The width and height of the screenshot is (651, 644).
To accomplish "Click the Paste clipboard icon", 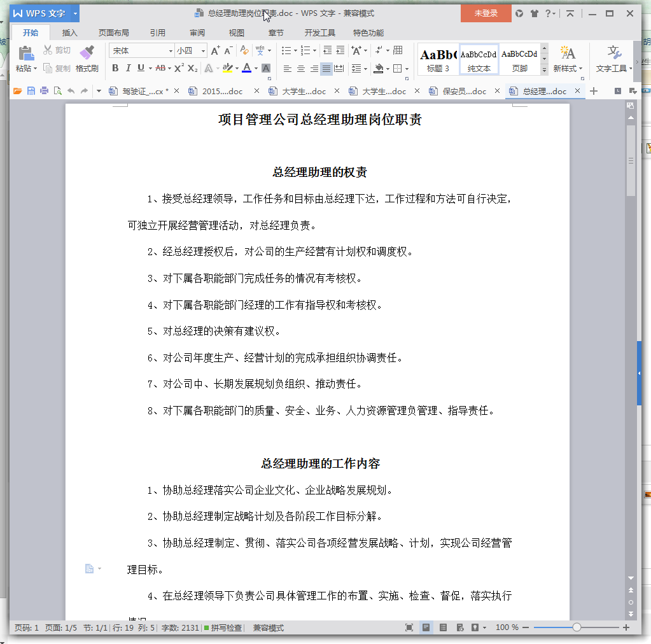I will pyautogui.click(x=25, y=53).
